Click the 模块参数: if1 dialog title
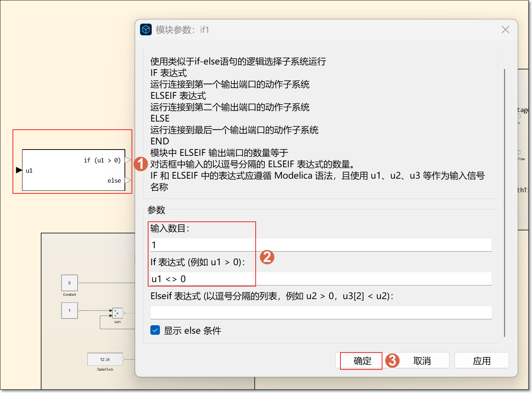532x393 pixels. 182,30
